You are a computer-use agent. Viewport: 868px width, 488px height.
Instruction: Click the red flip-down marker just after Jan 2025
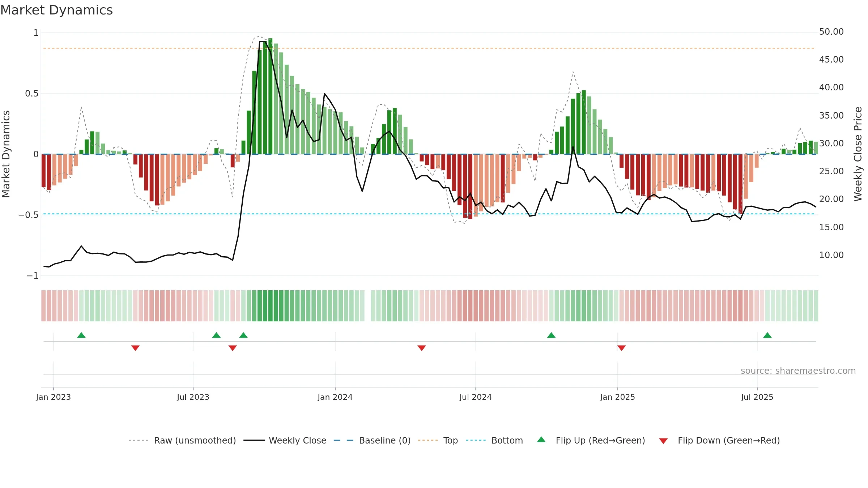pyautogui.click(x=621, y=348)
